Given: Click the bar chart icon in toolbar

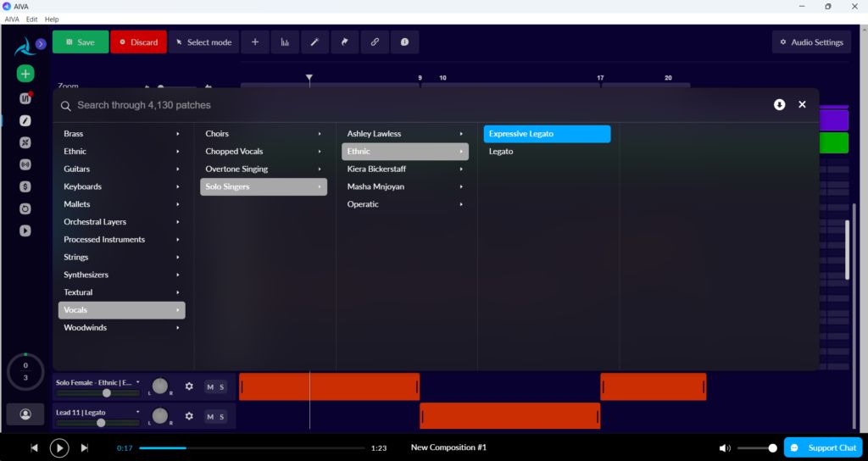Looking at the screenshot, I should pyautogui.click(x=285, y=42).
